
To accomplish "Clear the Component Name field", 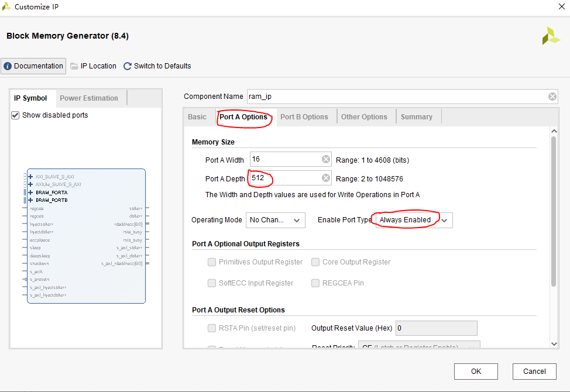I will 552,97.
